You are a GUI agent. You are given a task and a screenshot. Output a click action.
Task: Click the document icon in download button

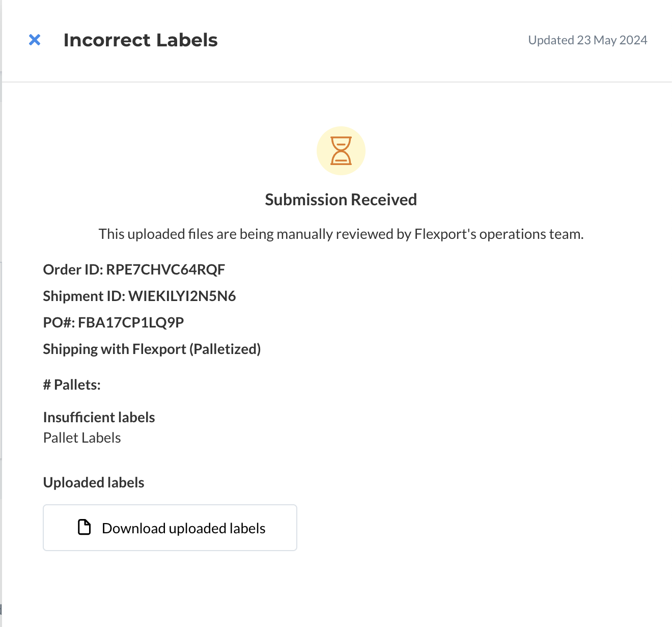tap(84, 527)
